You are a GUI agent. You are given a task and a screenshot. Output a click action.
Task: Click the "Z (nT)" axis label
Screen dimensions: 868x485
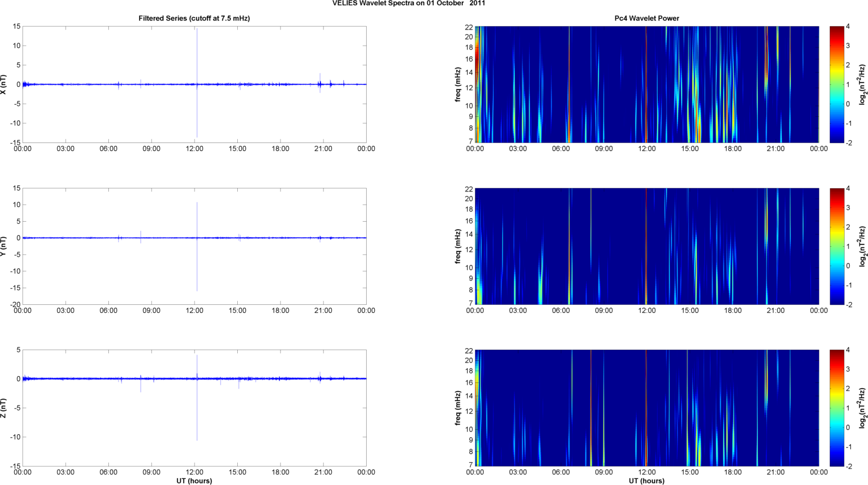click(x=4, y=408)
